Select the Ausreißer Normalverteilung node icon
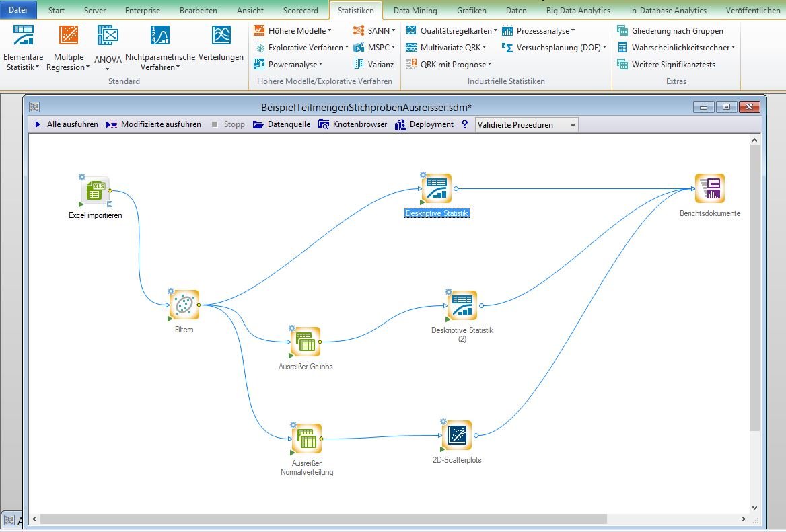The image size is (786, 532). click(307, 439)
